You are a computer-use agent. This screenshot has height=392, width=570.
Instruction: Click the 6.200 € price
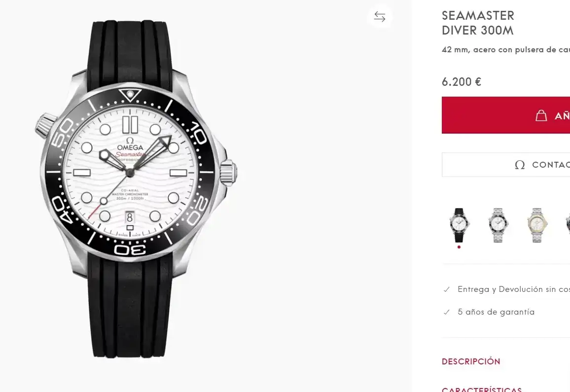click(462, 82)
